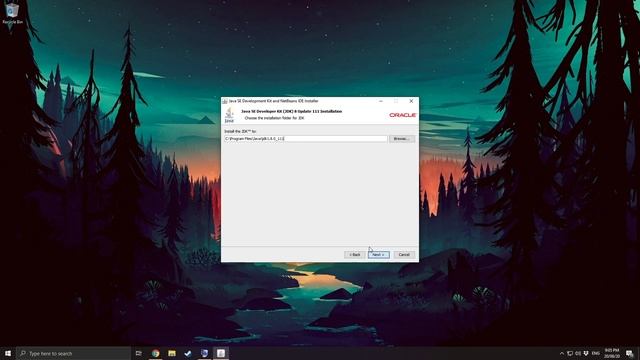This screenshot has width=640, height=360.
Task: Open the Recycle Bin desktop icon
Action: click(12, 13)
